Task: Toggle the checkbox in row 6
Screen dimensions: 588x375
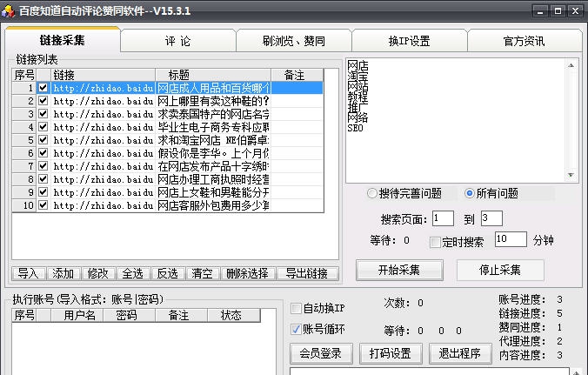Action: coord(43,153)
